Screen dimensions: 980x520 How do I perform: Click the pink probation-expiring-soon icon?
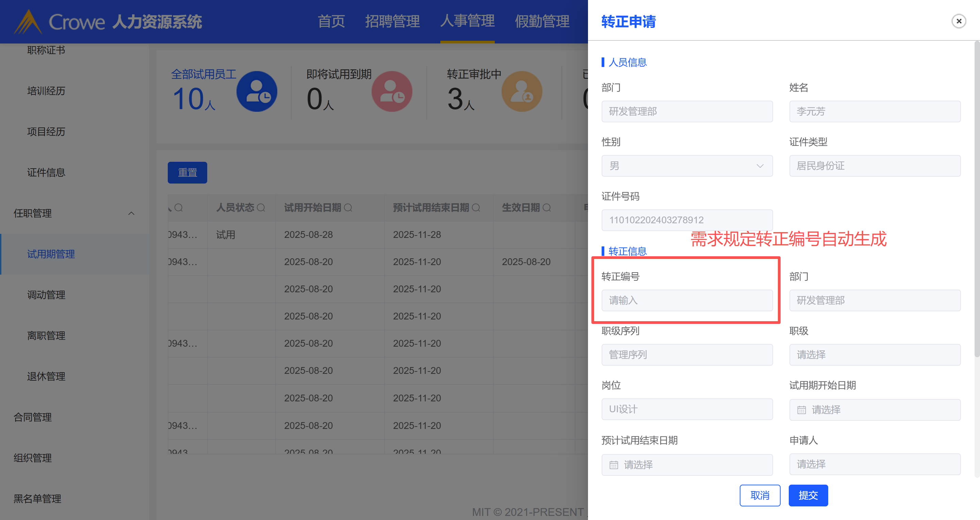pos(392,92)
